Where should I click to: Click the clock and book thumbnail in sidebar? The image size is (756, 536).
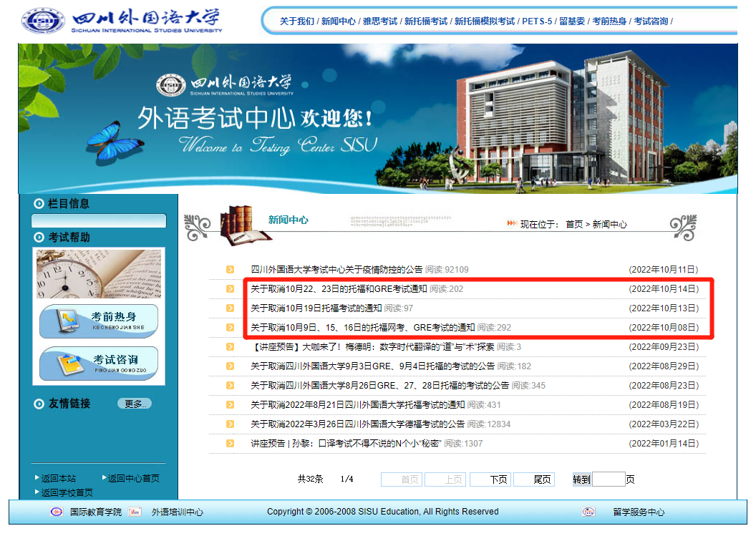pyautogui.click(x=99, y=274)
